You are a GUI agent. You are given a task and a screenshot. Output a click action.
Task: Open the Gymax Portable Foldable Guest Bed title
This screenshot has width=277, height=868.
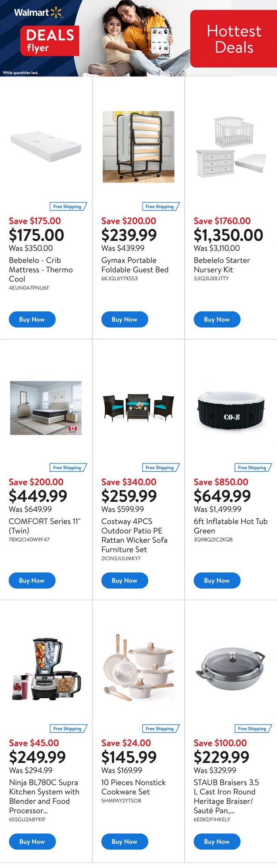(x=135, y=265)
